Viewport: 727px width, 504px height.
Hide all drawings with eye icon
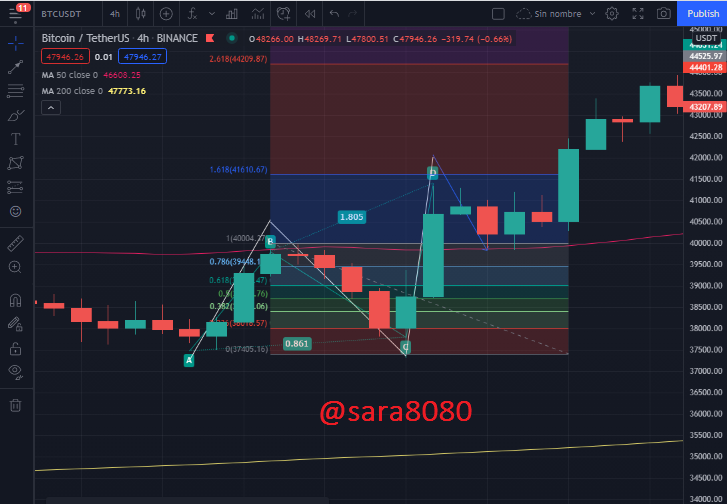[x=16, y=371]
